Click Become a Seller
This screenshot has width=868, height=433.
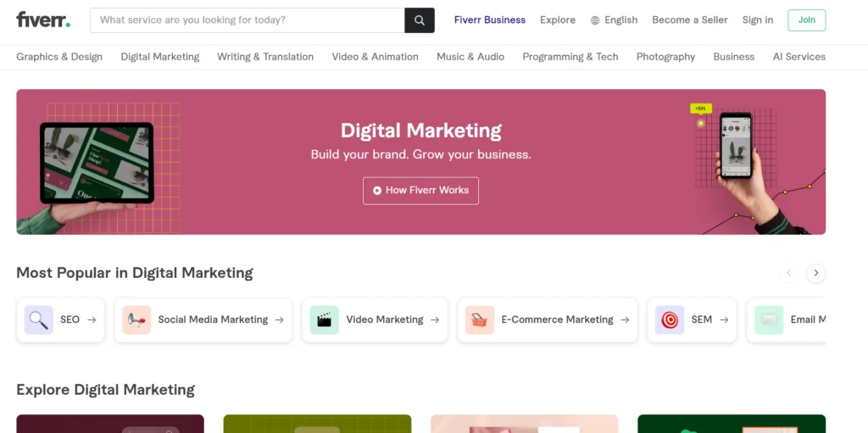point(690,20)
